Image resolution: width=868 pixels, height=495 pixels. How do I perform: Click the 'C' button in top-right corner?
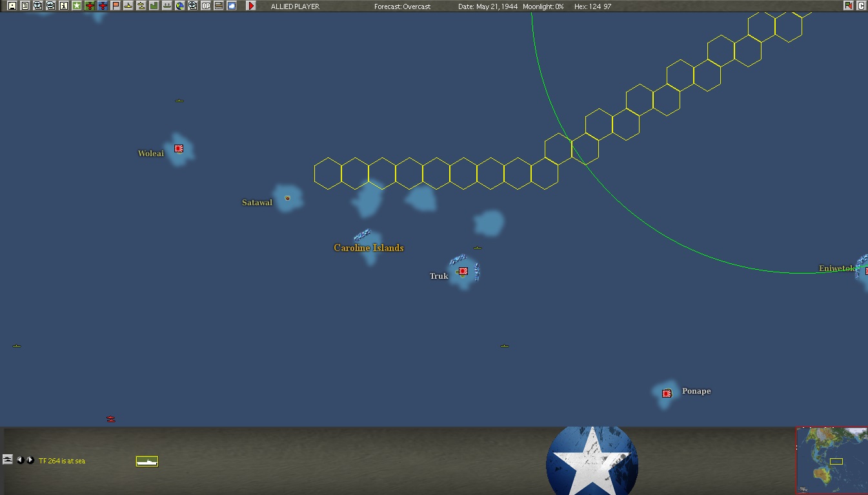click(861, 6)
